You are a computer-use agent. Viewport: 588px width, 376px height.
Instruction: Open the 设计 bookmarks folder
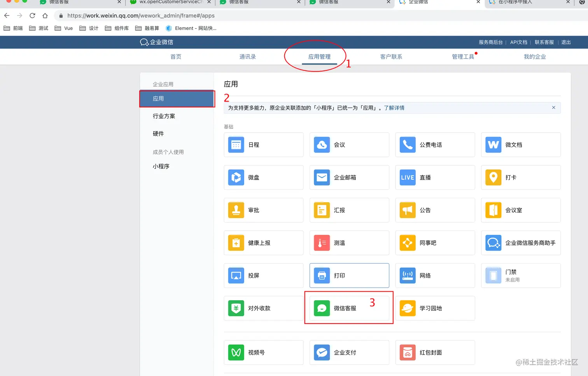(89, 28)
